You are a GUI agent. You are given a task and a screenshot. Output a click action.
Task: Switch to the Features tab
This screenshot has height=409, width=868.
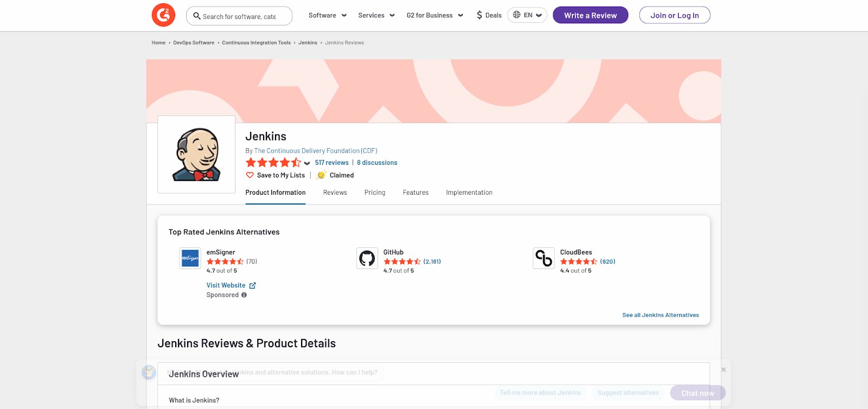click(416, 193)
